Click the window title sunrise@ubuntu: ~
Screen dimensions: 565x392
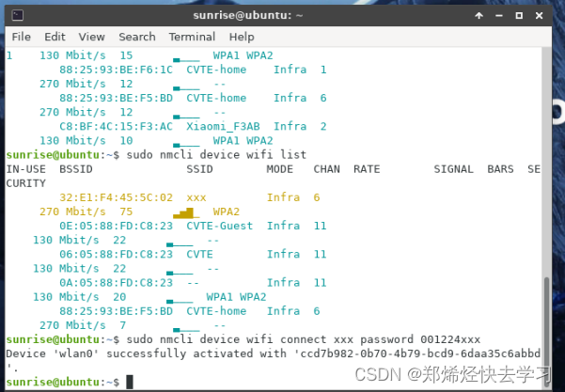click(x=248, y=15)
